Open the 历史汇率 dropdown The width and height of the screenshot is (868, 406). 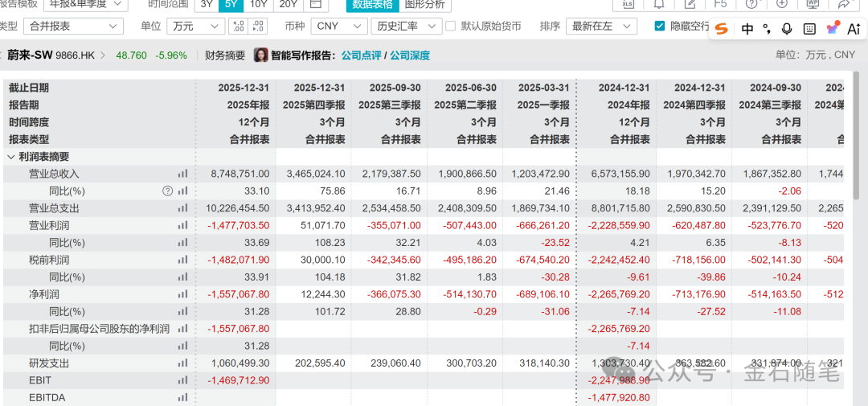pyautogui.click(x=407, y=26)
